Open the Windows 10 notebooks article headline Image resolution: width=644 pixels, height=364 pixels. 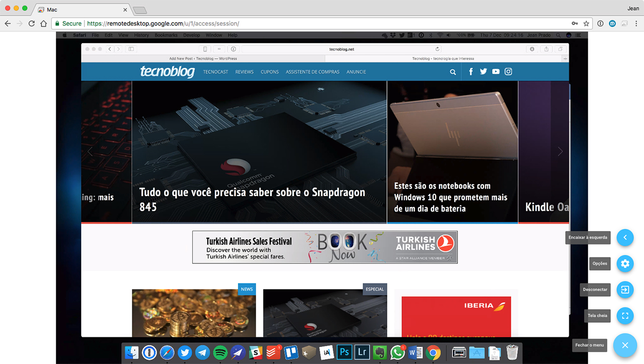tap(451, 197)
